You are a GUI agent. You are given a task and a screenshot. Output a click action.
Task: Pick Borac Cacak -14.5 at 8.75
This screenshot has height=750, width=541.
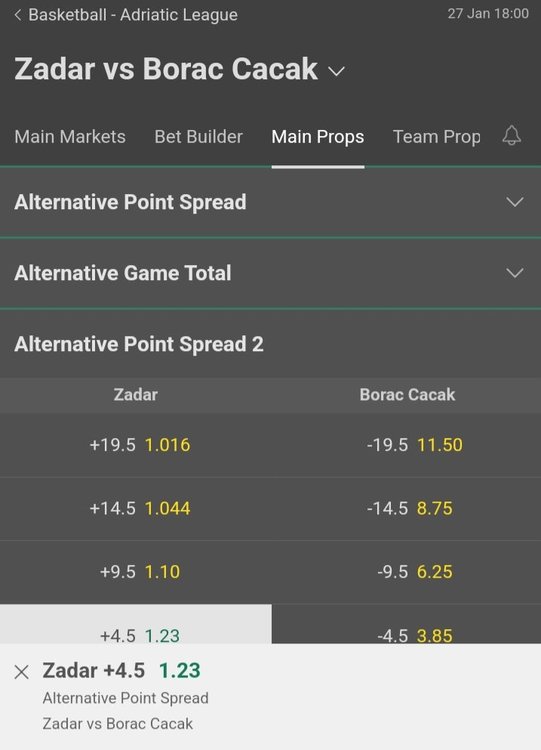click(407, 508)
